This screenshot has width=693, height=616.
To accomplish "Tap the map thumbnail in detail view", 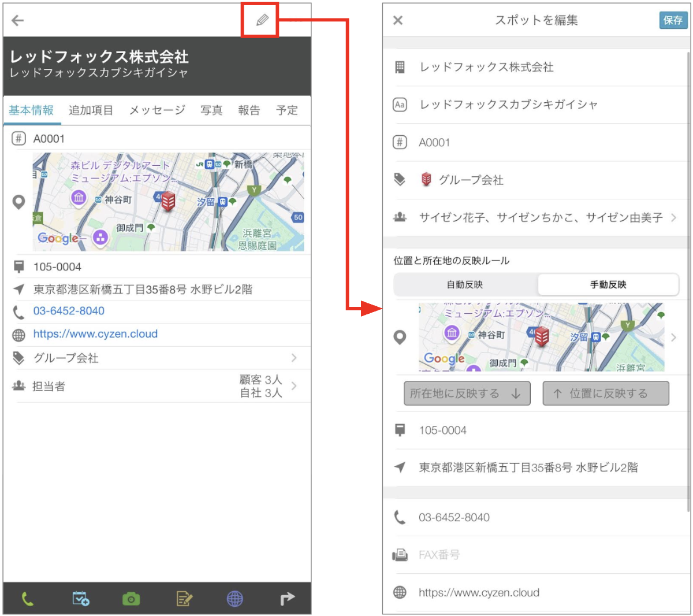I will point(168,202).
